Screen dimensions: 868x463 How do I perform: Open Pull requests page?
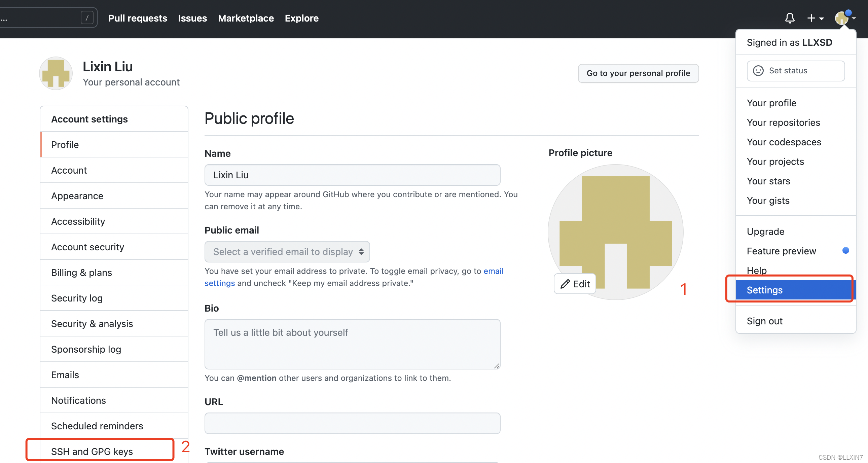tap(138, 18)
